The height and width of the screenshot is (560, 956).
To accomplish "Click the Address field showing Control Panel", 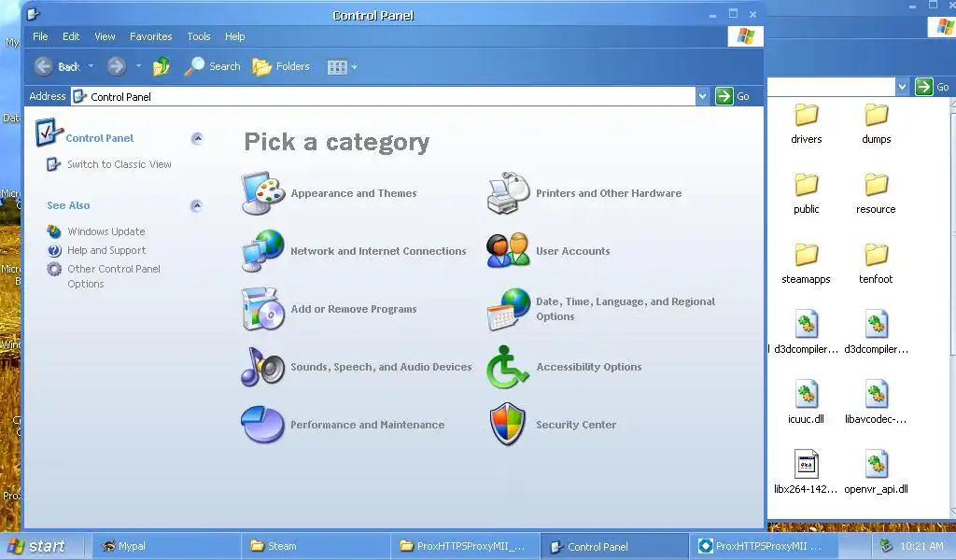I will click(x=383, y=96).
